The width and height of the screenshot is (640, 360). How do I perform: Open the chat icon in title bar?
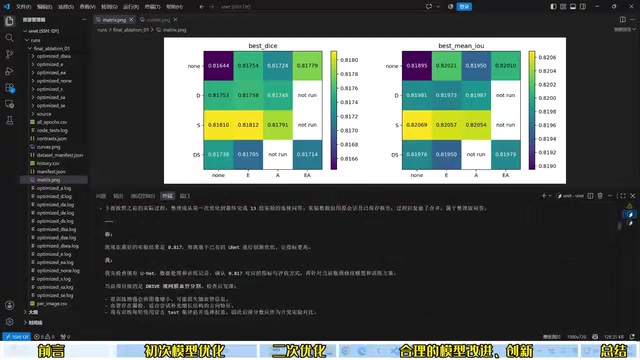coord(429,7)
